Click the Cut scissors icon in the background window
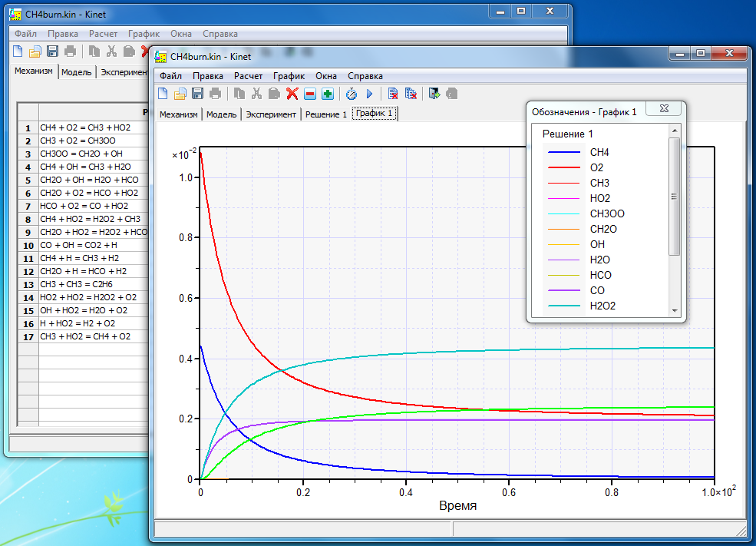This screenshot has height=546, width=756. [x=111, y=51]
